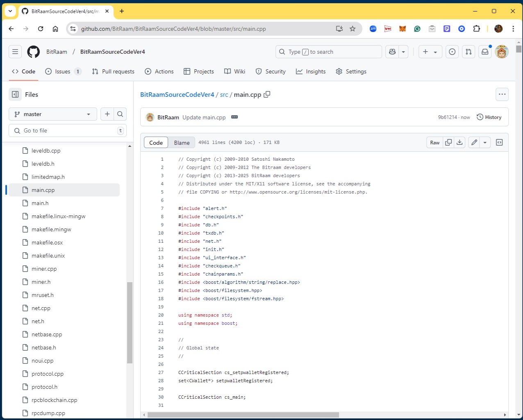Go to the Issues tab

pos(63,71)
